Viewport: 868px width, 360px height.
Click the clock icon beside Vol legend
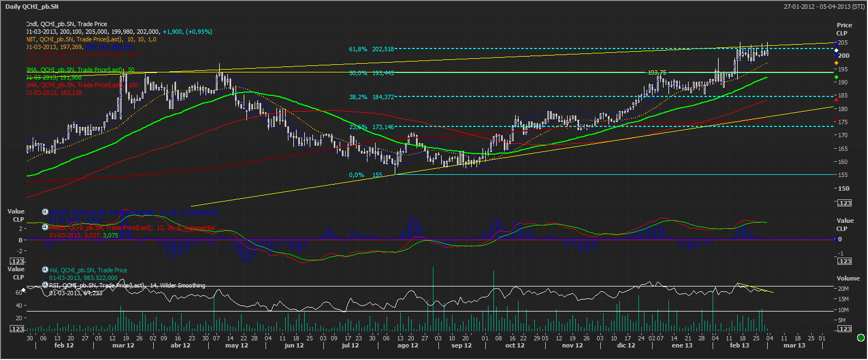coord(45,270)
